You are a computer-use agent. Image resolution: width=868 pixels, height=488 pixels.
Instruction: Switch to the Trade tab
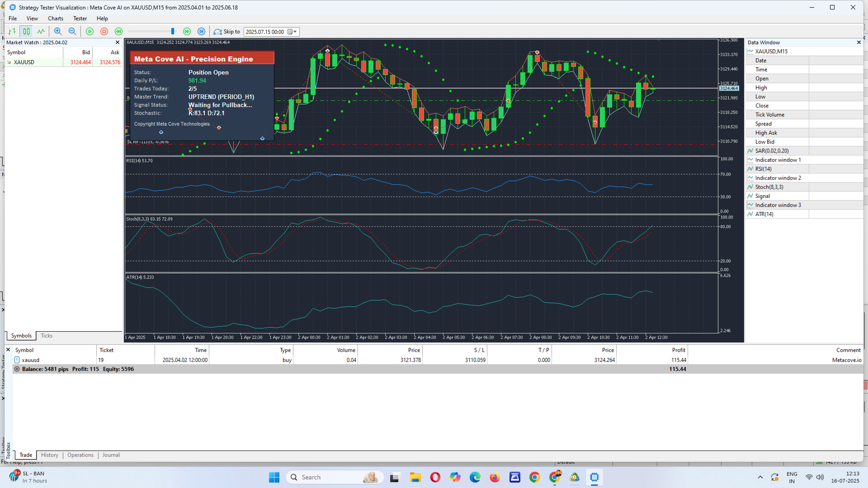[x=26, y=455]
